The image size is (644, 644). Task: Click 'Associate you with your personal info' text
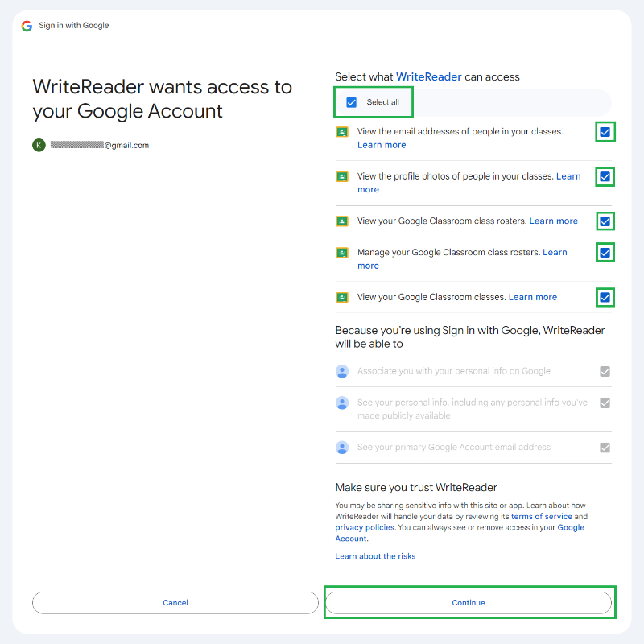point(454,371)
